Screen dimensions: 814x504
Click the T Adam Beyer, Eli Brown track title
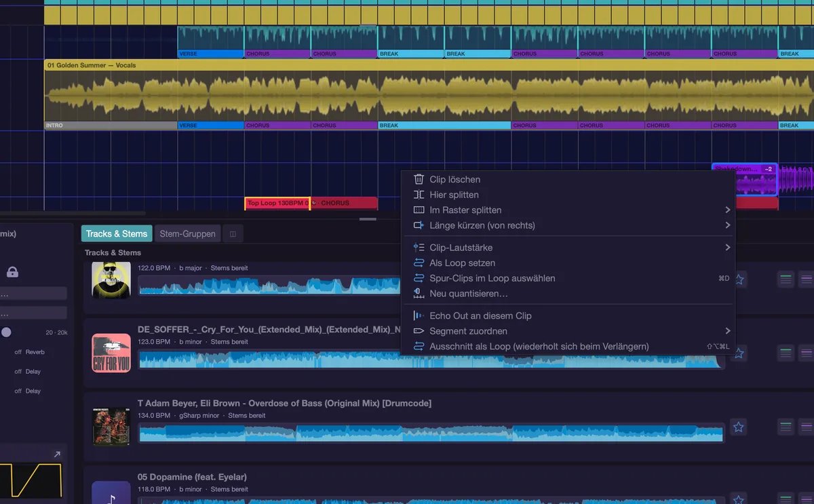[x=284, y=403]
